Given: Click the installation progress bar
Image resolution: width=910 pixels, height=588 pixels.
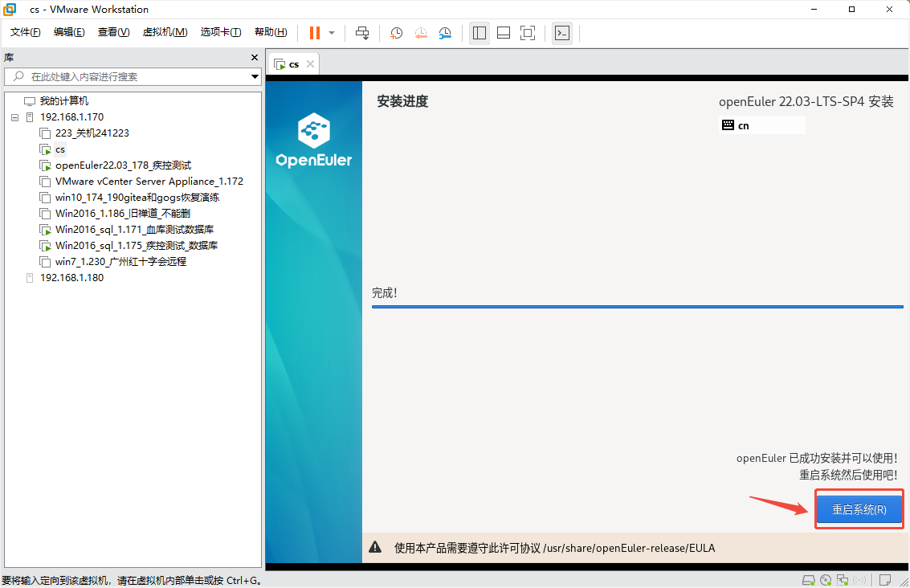Looking at the screenshot, I should (x=637, y=307).
